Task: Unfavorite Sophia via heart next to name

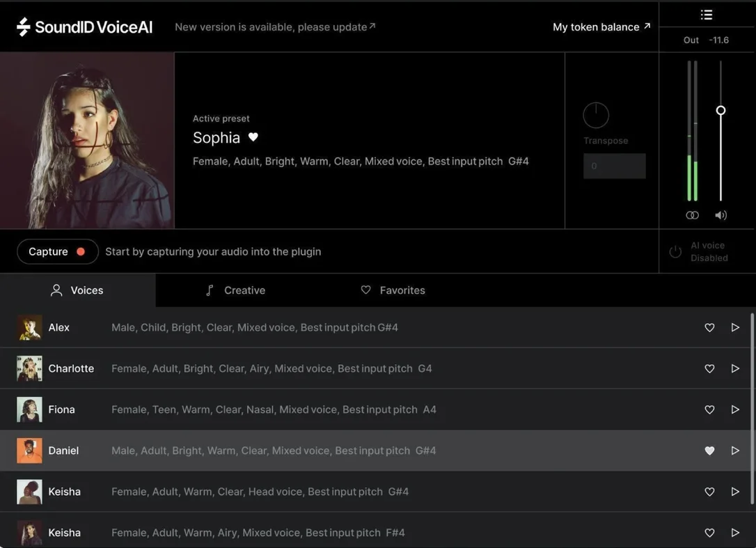Action: pos(253,137)
